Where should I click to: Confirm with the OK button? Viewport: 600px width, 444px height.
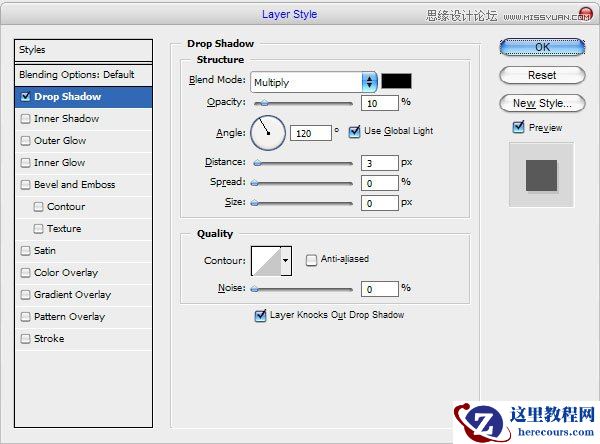[x=542, y=47]
